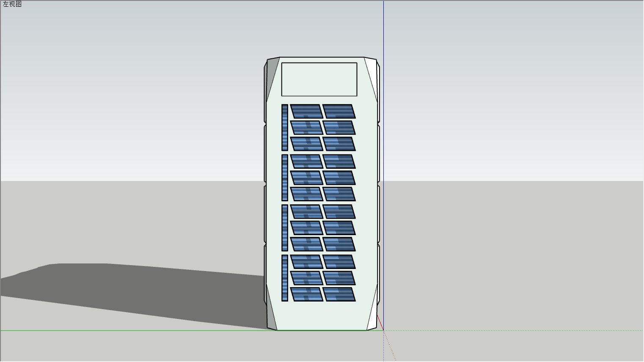This screenshot has height=362, width=644.
Task: Click the 左视图 view label
Action: tap(12, 4)
